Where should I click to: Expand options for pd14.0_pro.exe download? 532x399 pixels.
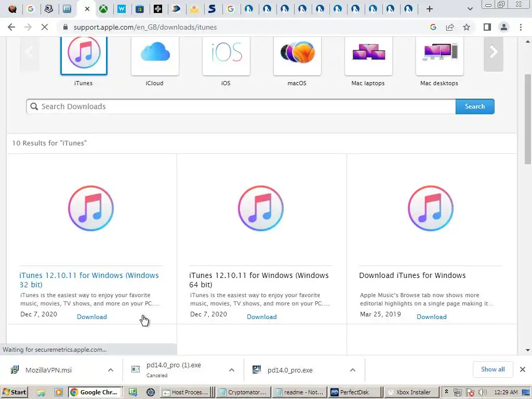click(353, 370)
